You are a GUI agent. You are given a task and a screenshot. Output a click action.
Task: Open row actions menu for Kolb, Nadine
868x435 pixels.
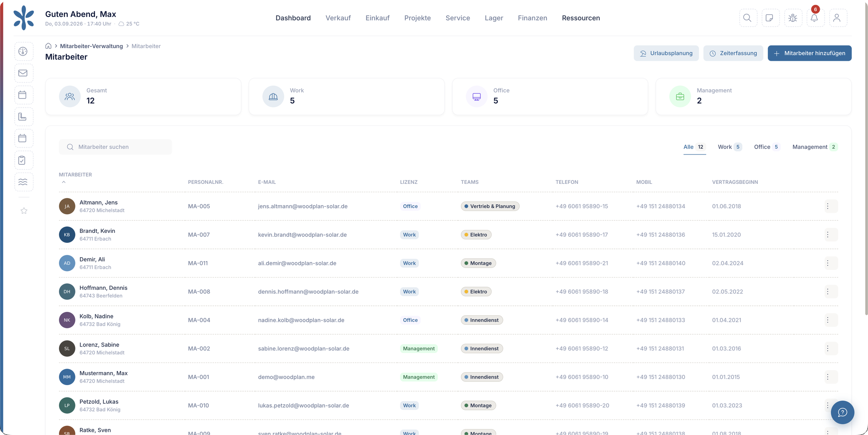tap(828, 320)
